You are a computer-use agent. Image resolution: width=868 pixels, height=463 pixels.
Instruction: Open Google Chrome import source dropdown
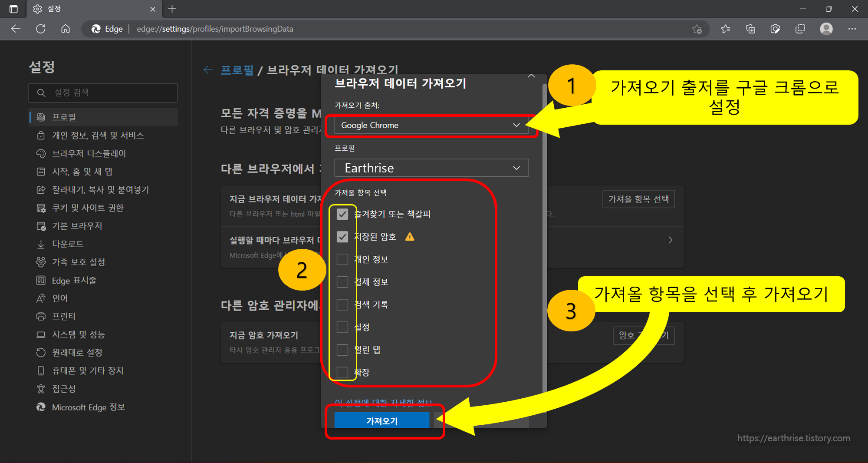pos(431,125)
